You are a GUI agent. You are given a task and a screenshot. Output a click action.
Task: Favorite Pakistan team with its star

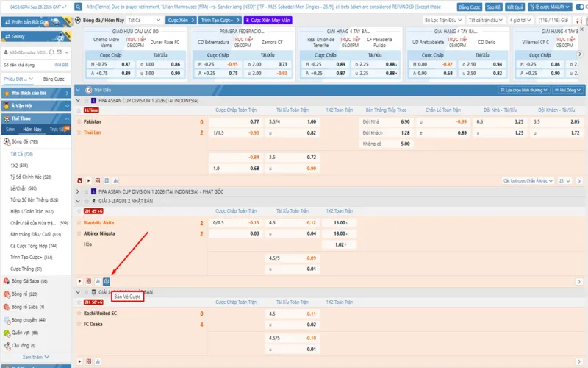[x=79, y=121]
